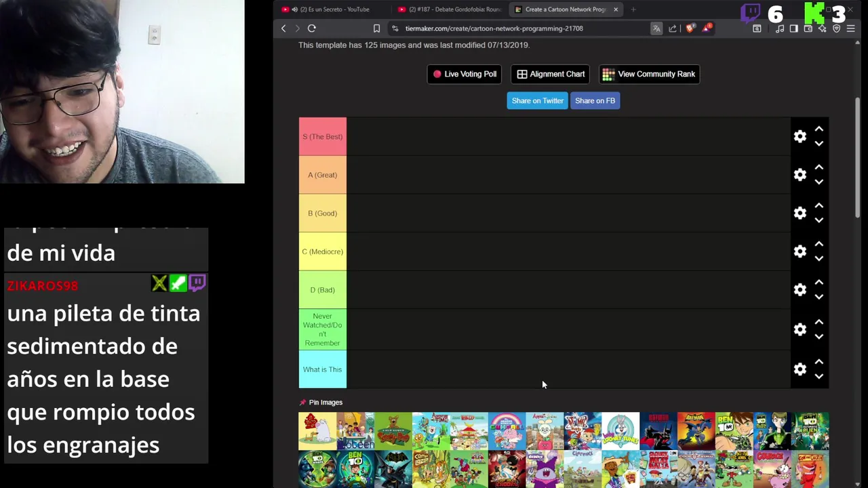Select the yellow C (Mediocre) label

pos(323,251)
